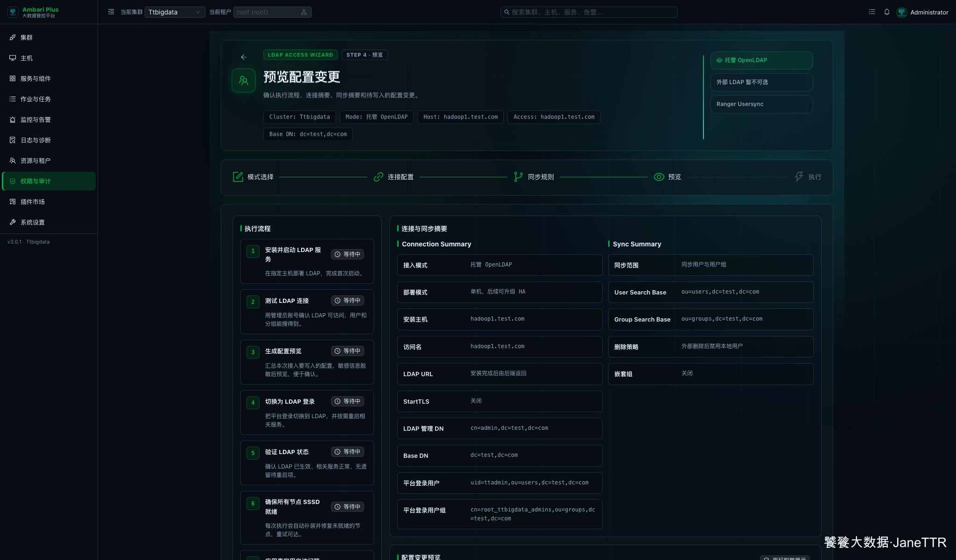
Task: Click the 插件市场 grid icon
Action: pos(13,202)
